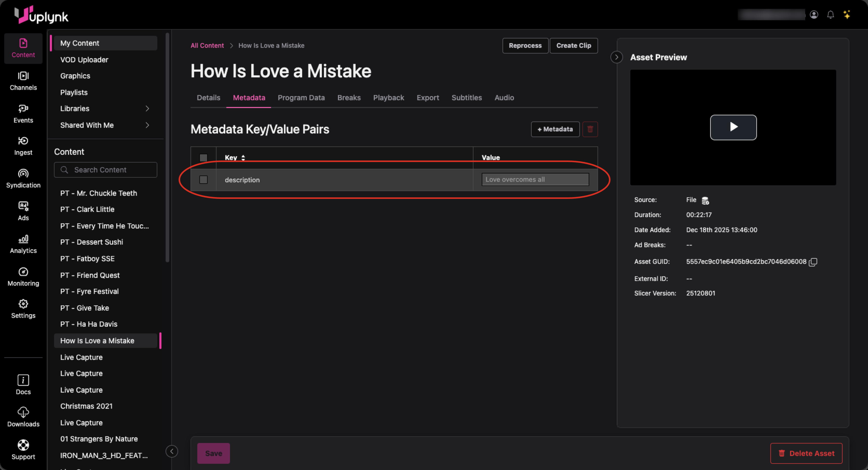Click the + Metadata button
Screen dimensions: 868x470
[555, 129]
